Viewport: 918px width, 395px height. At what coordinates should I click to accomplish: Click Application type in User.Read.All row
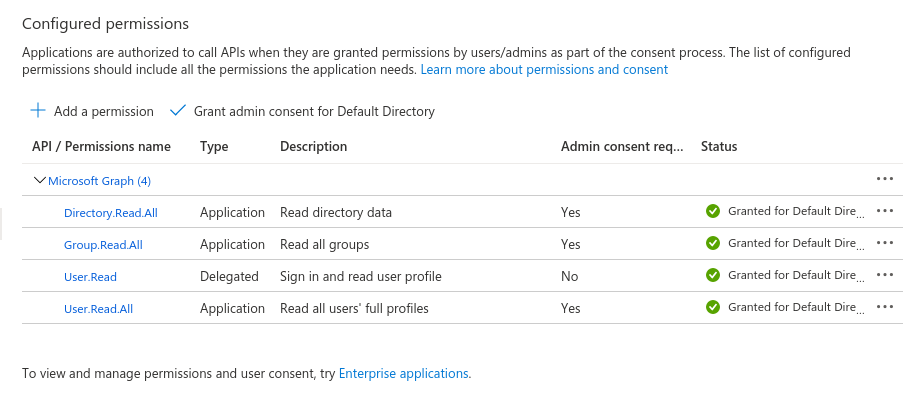point(232,308)
